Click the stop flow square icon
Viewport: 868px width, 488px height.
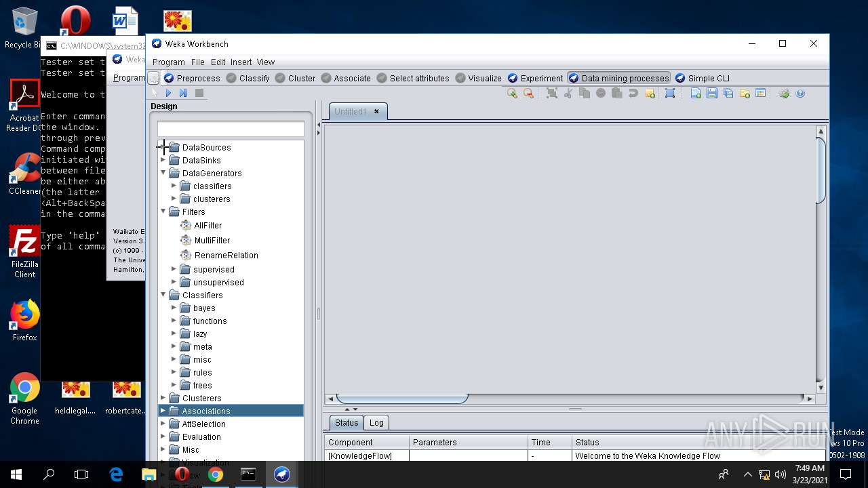pos(199,93)
